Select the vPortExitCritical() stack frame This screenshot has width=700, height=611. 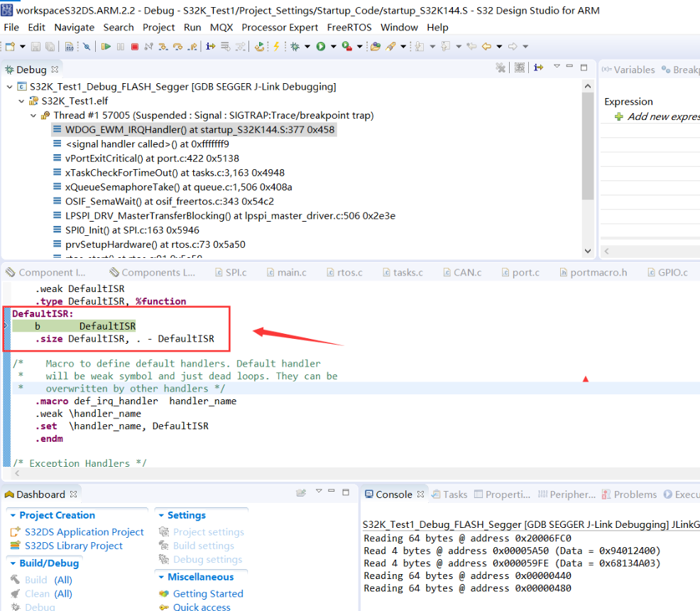[152, 158]
